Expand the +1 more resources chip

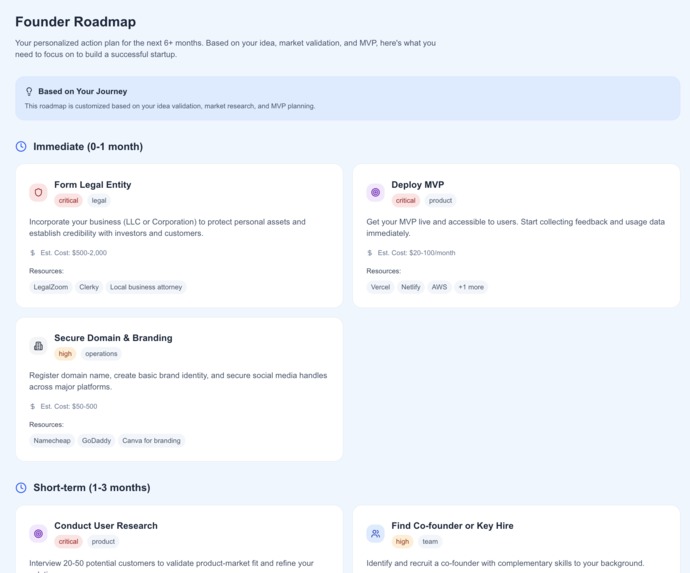[471, 287]
